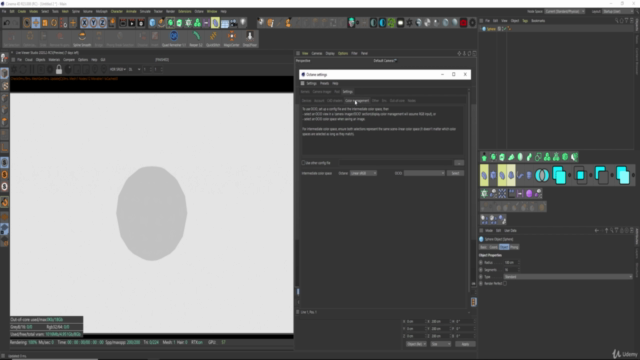Image resolution: width=640 pixels, height=360 pixels.
Task: Open Live Viewer Objects menu
Action: [x=40, y=60]
